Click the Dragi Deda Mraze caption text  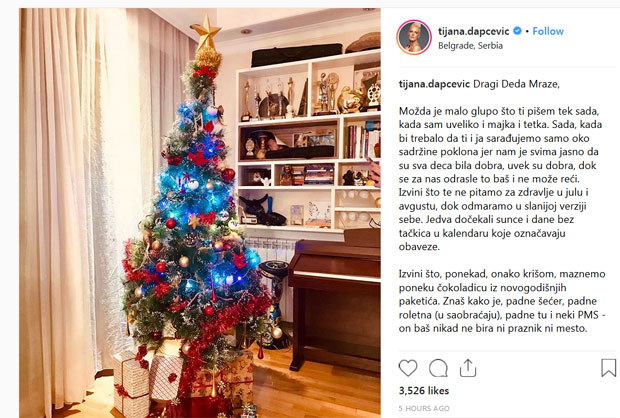(516, 84)
